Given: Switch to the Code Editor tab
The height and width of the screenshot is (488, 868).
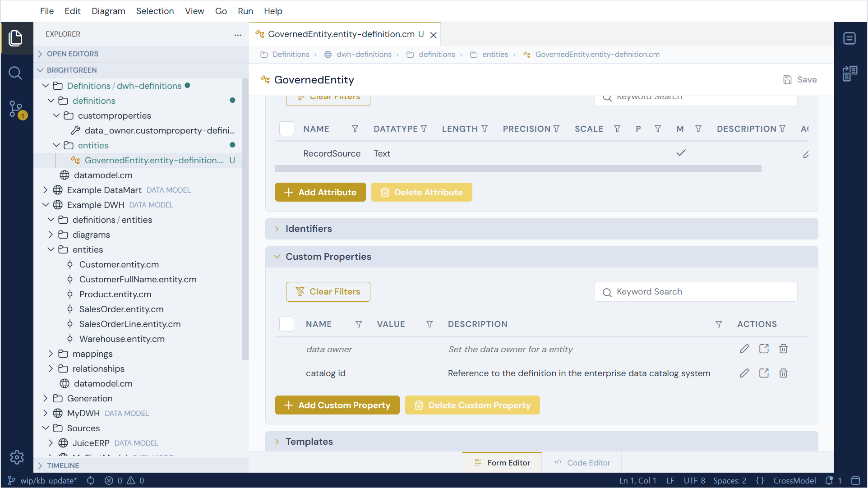Looking at the screenshot, I should pyautogui.click(x=582, y=463).
